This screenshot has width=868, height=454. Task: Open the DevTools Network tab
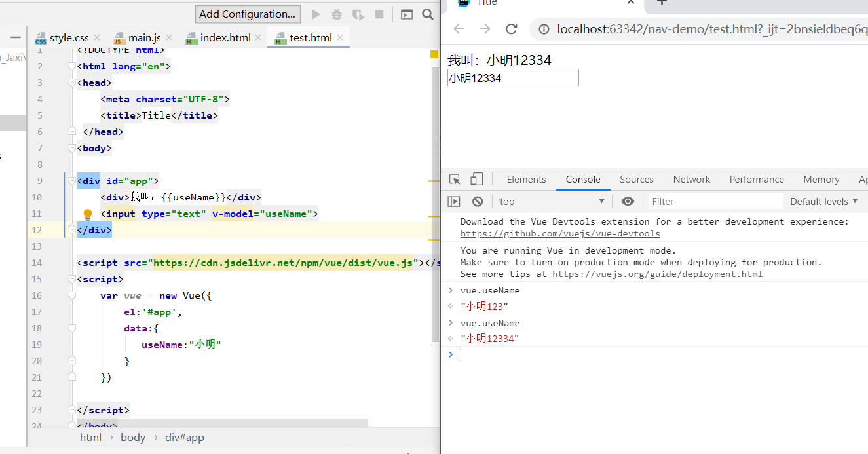tap(692, 180)
